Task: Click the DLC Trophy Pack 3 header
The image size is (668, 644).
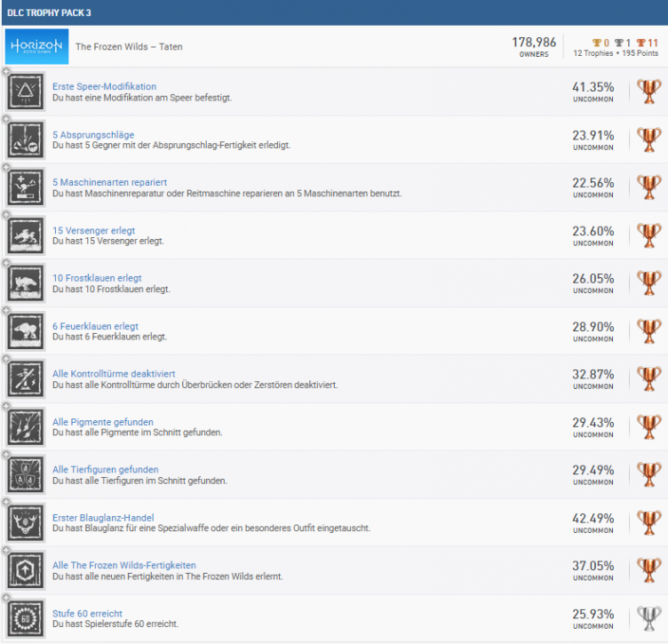Action: (49, 12)
